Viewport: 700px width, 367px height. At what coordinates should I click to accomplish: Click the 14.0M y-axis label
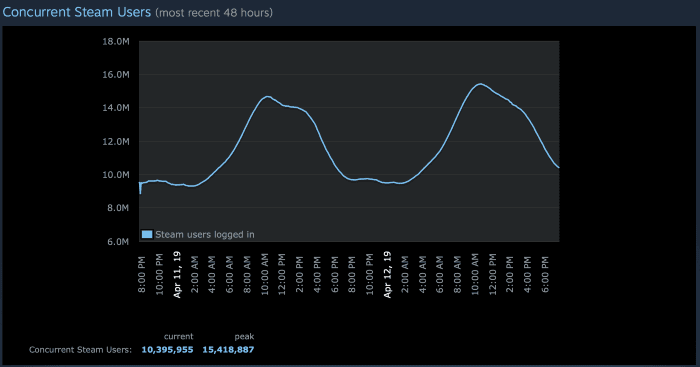tap(116, 108)
